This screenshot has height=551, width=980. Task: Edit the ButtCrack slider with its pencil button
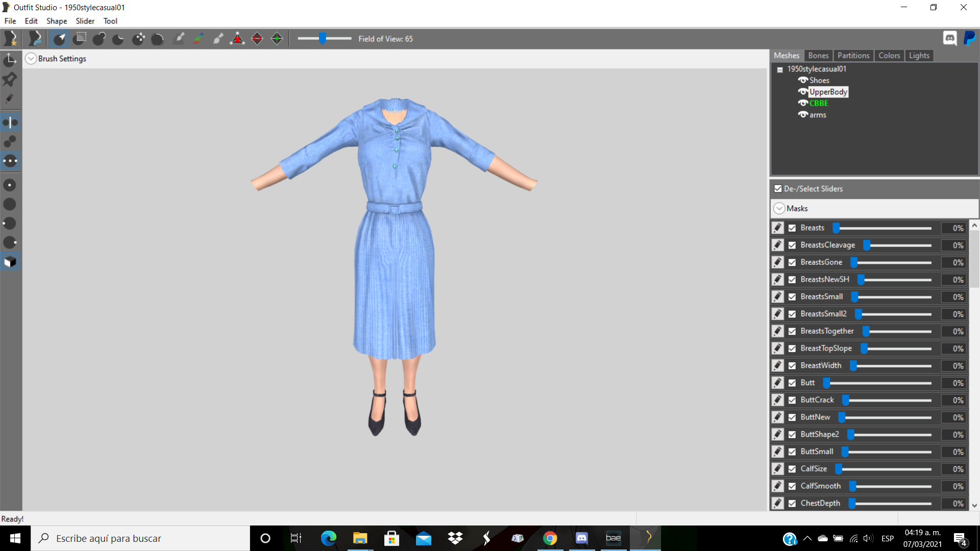click(778, 400)
